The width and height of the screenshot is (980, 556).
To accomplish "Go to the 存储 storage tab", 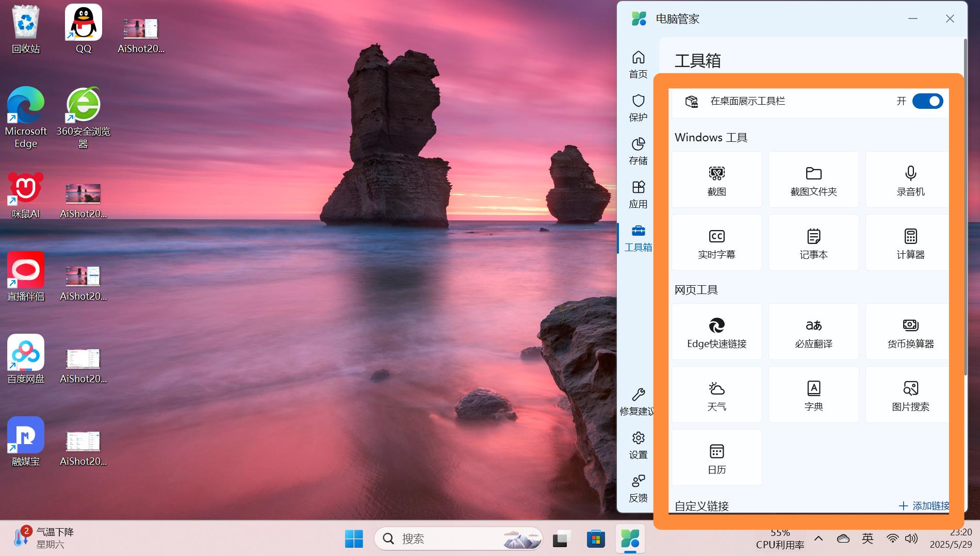I will (638, 151).
